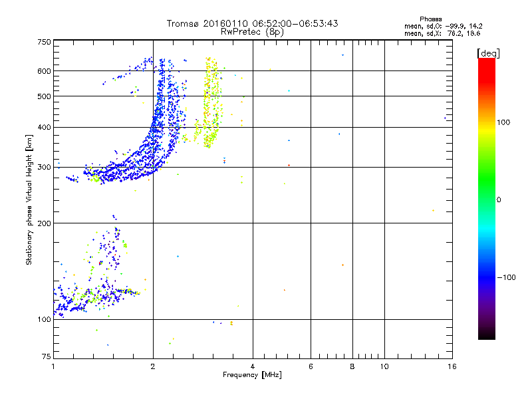Click the y-axis '750' tick label

coord(44,42)
